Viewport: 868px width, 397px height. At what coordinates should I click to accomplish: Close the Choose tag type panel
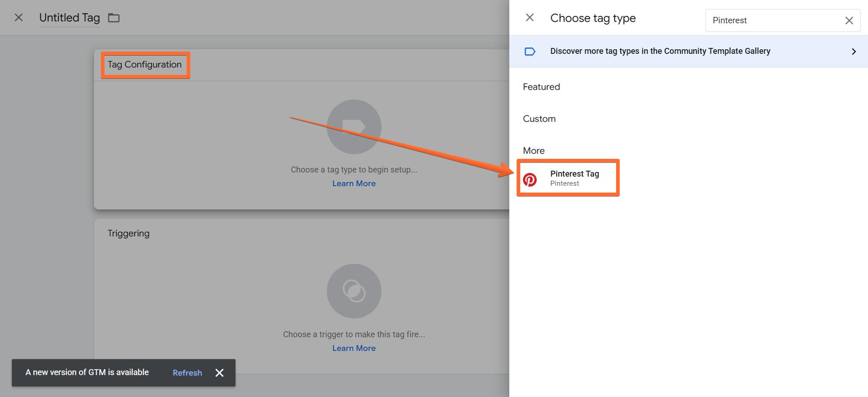pyautogui.click(x=530, y=18)
